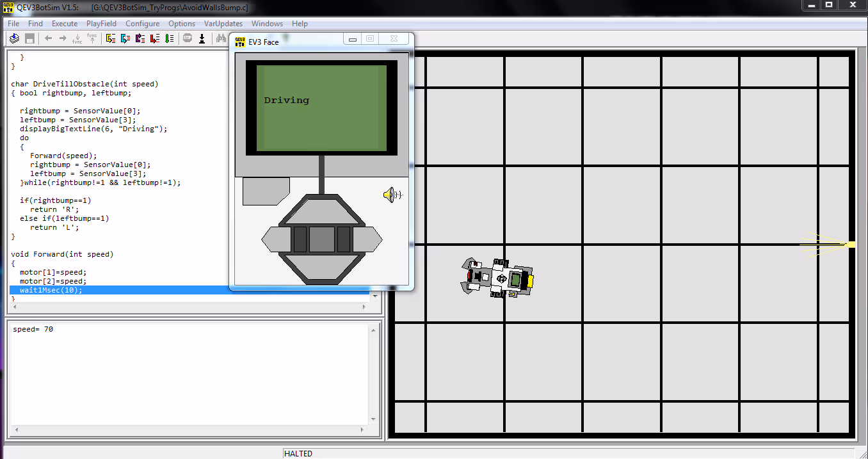The height and width of the screenshot is (459, 868).
Task: Click the 'func' step-out-of-function toolbar icon
Action: pyautogui.click(x=92, y=38)
